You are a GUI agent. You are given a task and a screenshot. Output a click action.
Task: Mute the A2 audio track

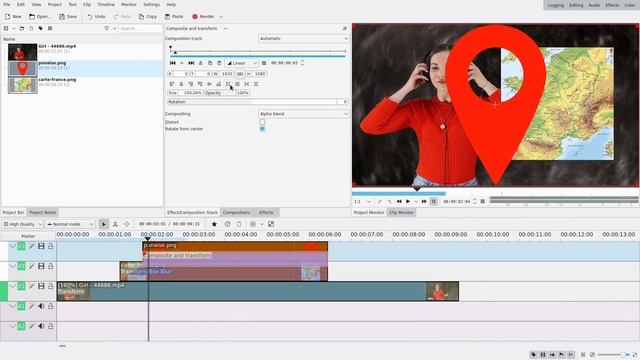pyautogui.click(x=41, y=326)
